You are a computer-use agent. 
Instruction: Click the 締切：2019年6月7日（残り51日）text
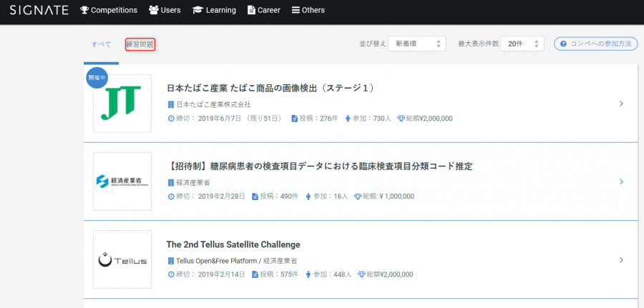(229, 119)
